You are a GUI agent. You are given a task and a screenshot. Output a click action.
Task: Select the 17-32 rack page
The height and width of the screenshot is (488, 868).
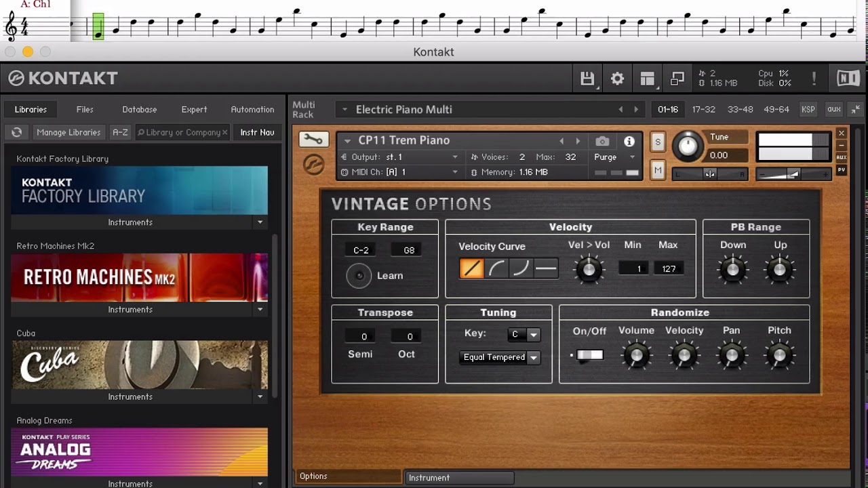[704, 109]
